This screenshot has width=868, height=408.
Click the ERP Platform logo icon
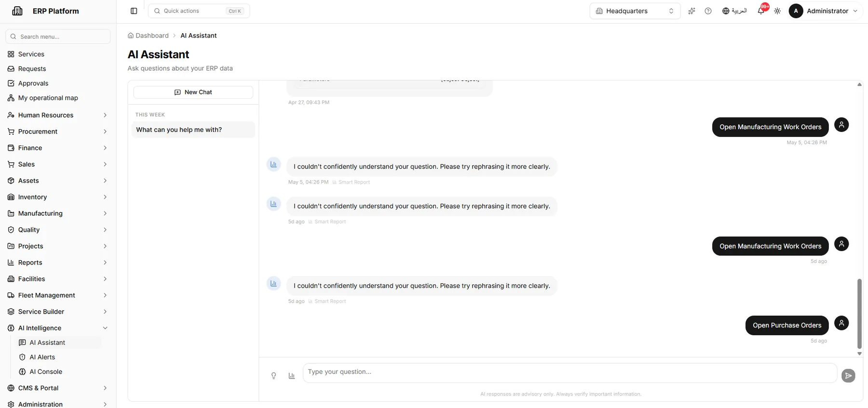point(17,11)
